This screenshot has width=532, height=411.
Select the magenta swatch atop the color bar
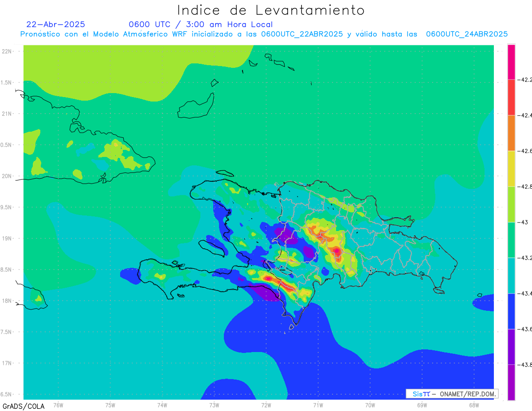point(511,62)
